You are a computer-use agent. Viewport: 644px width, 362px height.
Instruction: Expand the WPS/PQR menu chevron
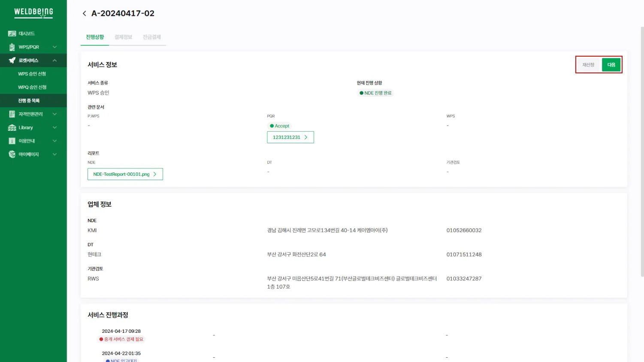54,47
